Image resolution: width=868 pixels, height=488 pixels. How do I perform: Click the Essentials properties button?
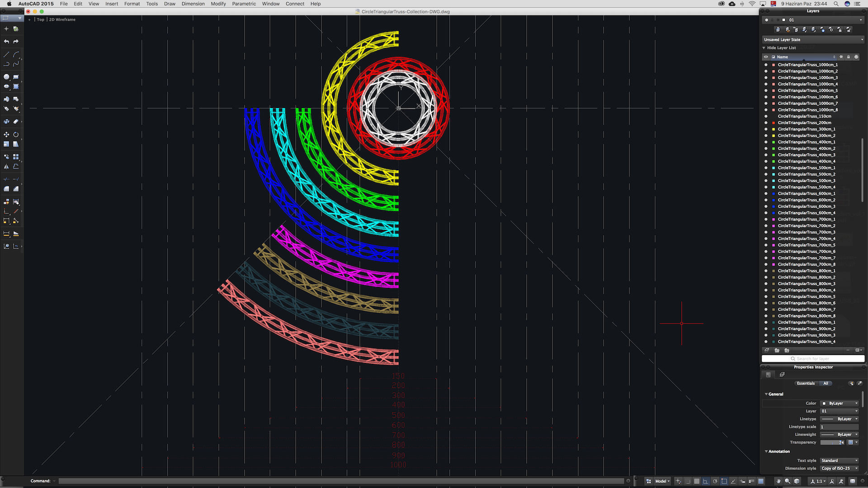[x=806, y=383]
